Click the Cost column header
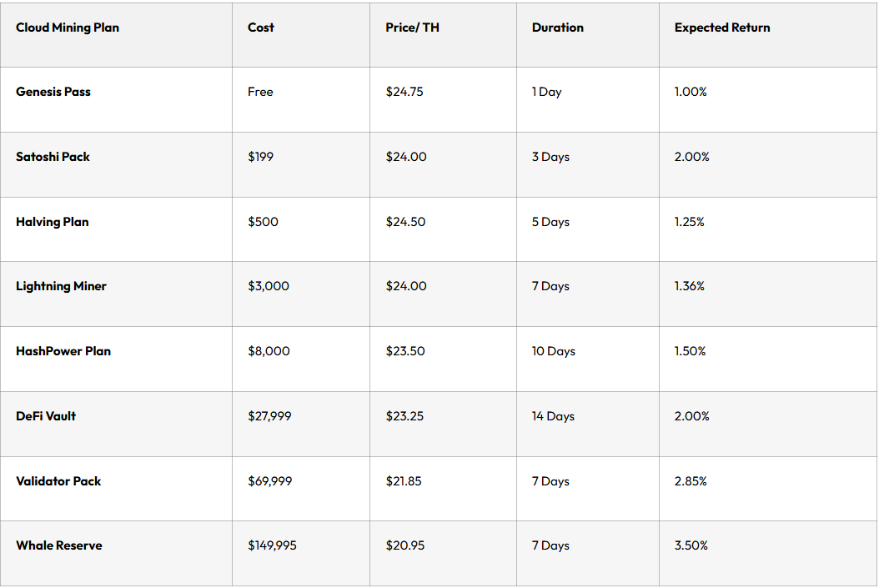879x588 pixels. click(261, 28)
